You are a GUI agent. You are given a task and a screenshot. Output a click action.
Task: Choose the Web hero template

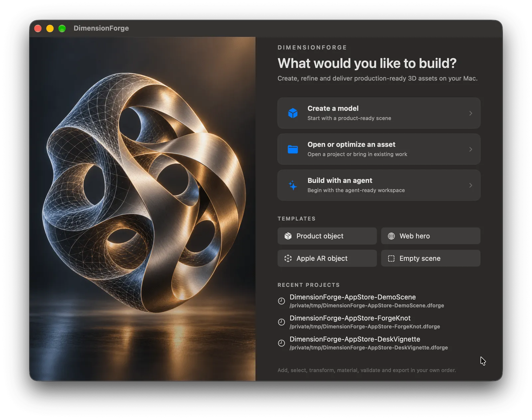(x=431, y=236)
